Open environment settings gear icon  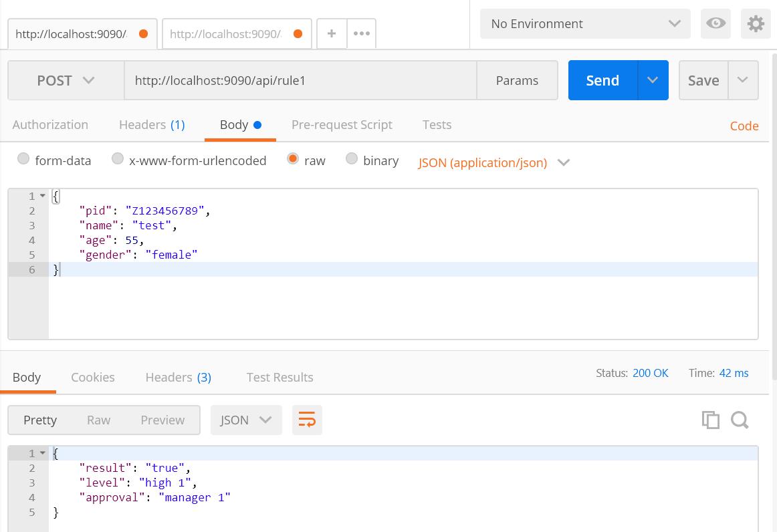click(756, 23)
